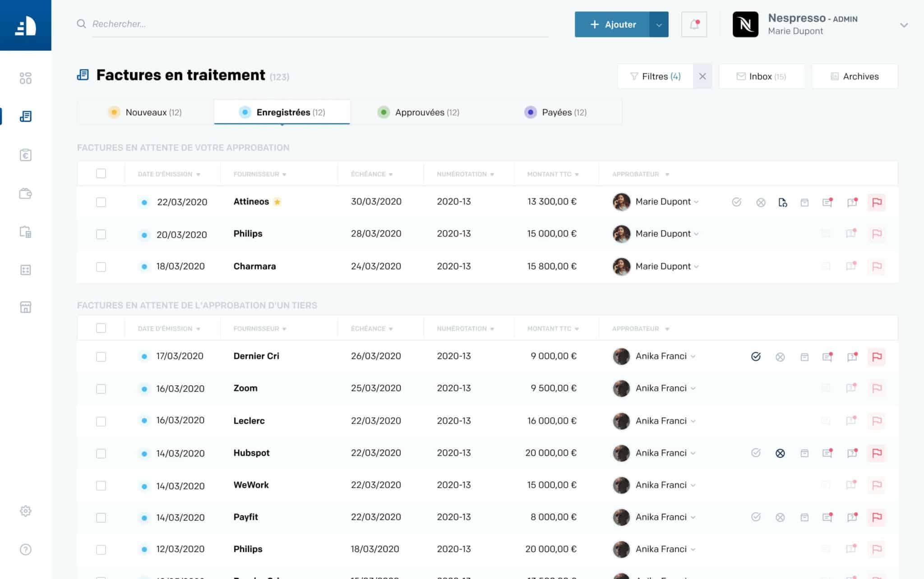This screenshot has height=579, width=924.
Task: Expand the approver dropdown next to Marie Dupont
Action: tap(697, 202)
